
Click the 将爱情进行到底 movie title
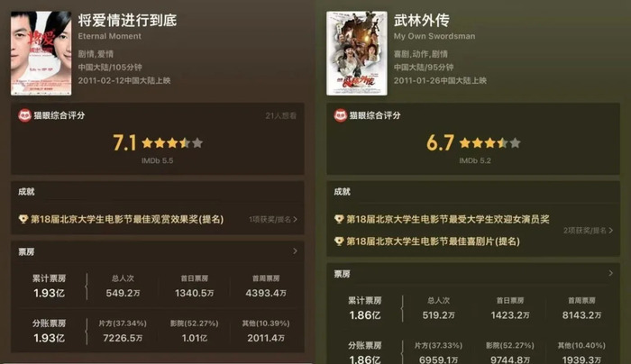[127, 20]
